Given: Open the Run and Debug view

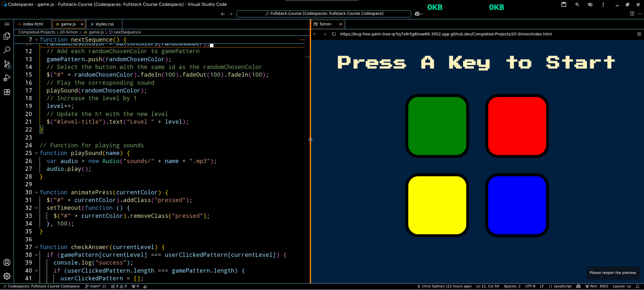Looking at the screenshot, I should 7,78.
